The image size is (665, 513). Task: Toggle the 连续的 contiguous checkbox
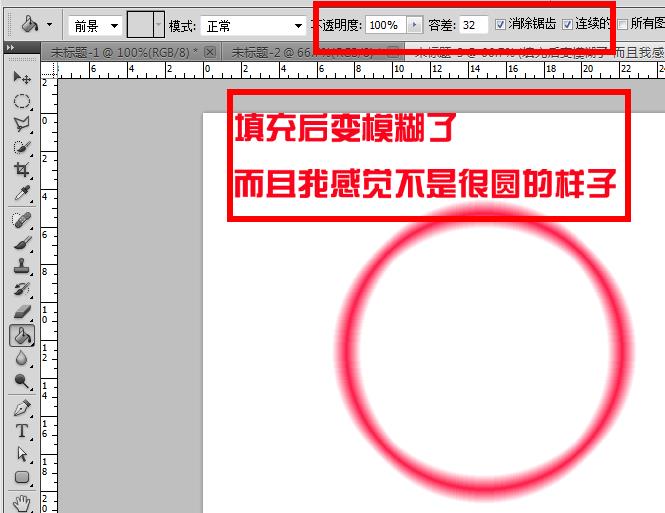click(x=567, y=25)
